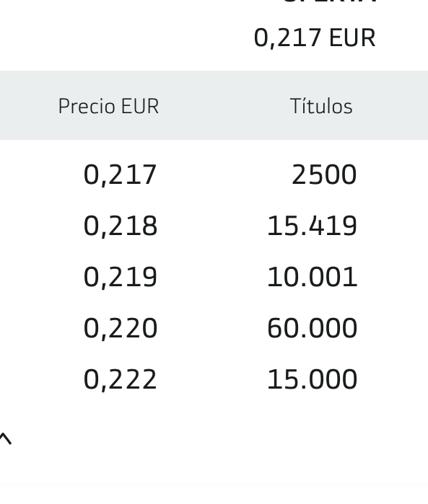The image size is (428, 504).
Task: Select price 0,217 in the order book
Action: [x=120, y=174]
